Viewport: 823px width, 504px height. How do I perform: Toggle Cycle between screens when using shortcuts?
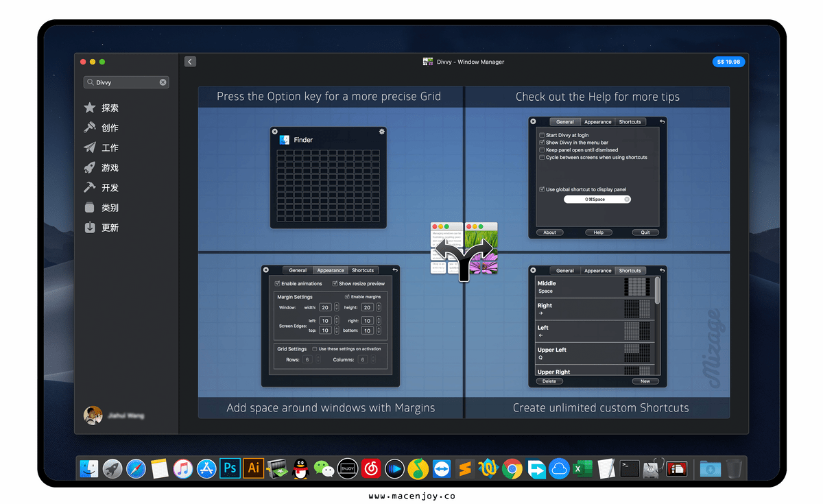coord(542,157)
